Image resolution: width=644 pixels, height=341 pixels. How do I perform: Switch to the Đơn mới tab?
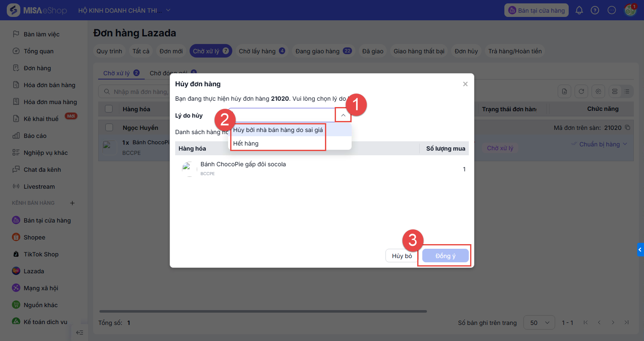point(171,51)
